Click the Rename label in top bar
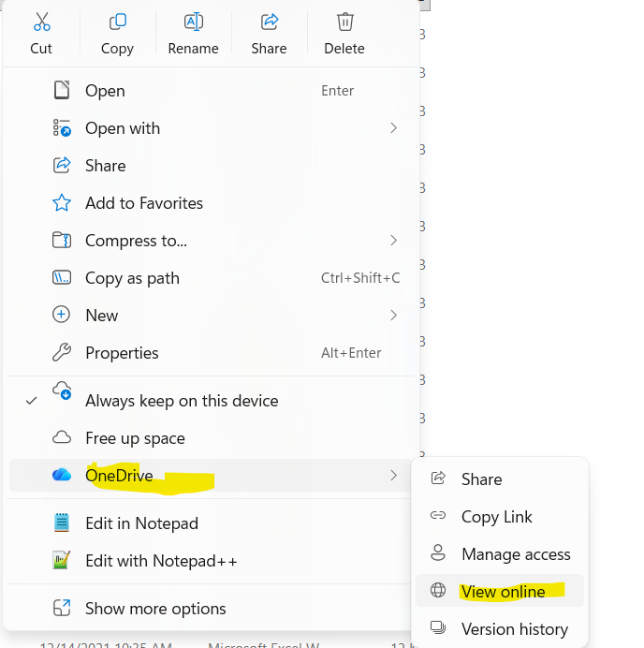 (194, 49)
